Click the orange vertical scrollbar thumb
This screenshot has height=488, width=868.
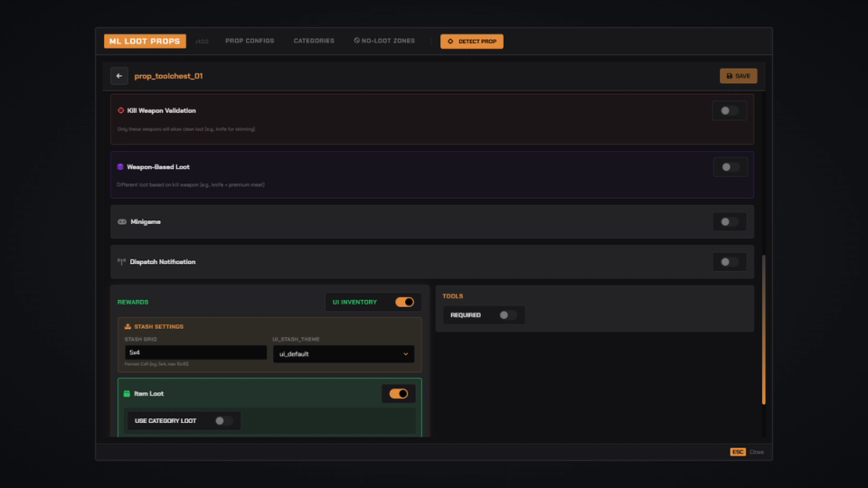[764, 329]
